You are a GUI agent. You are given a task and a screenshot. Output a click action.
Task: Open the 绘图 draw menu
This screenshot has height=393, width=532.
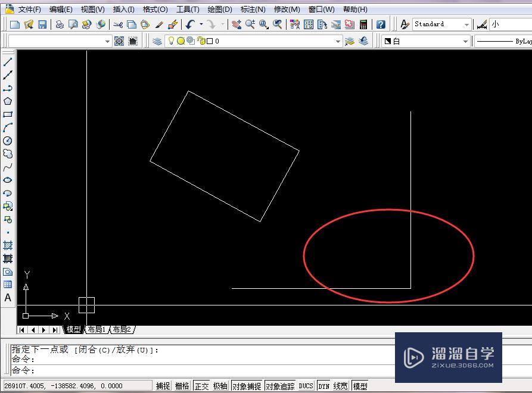219,9
